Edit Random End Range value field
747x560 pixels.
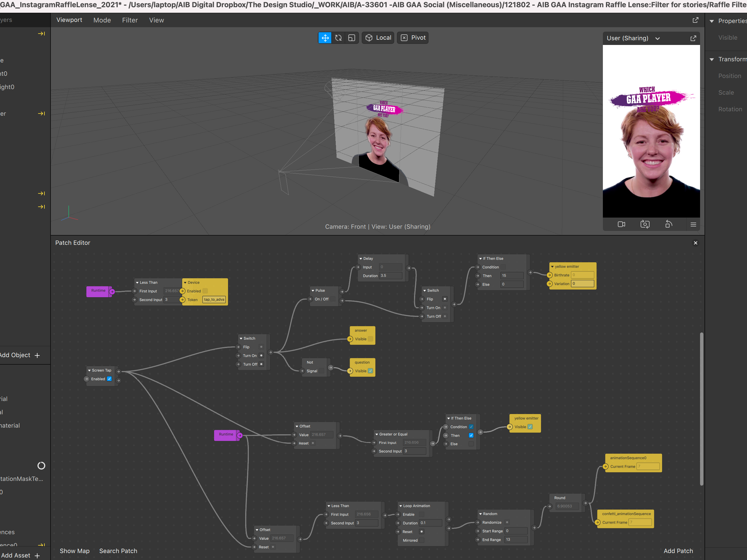(516, 540)
